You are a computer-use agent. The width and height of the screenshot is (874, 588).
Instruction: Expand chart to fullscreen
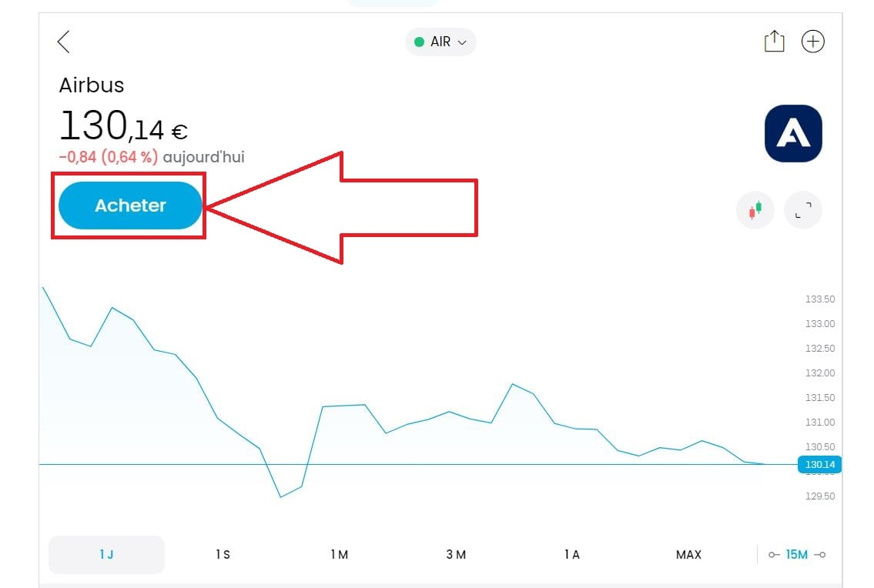coord(803,210)
